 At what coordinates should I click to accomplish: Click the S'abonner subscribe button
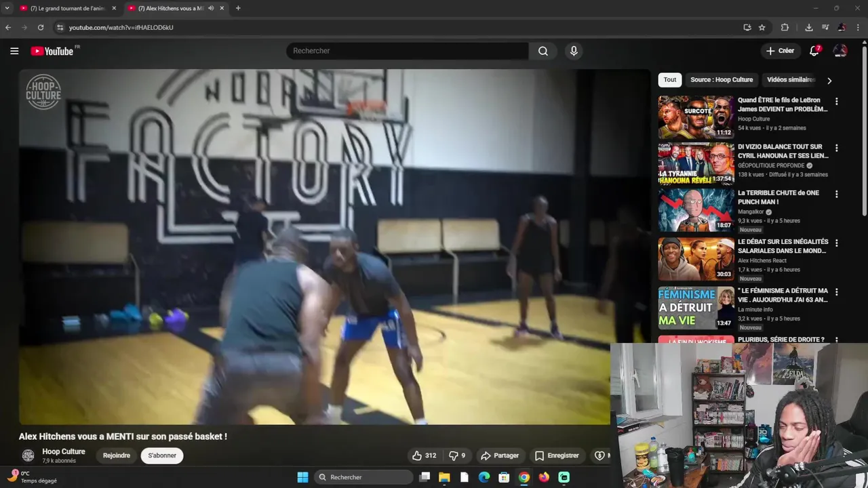(162, 455)
